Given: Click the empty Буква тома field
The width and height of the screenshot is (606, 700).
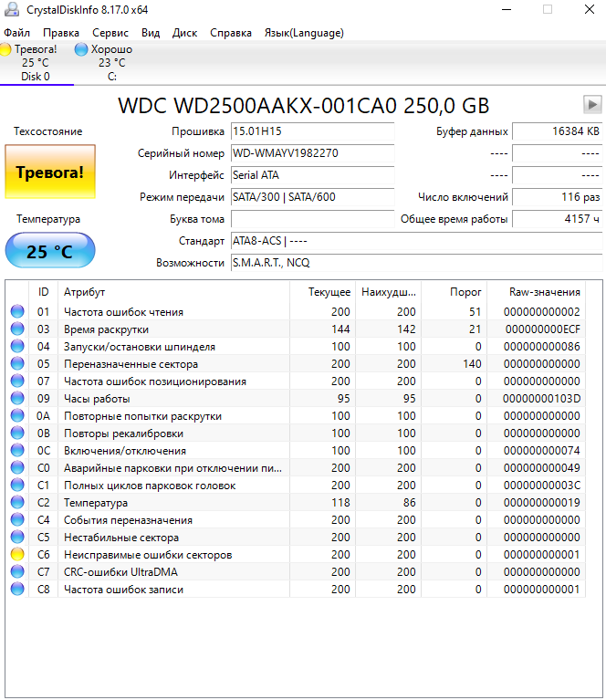Looking at the screenshot, I should tap(313, 219).
